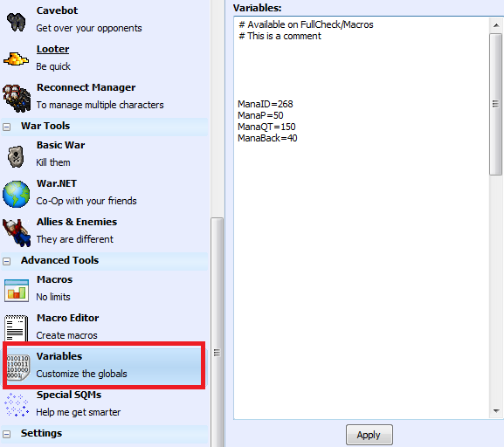504x447 pixels.
Task: Choose War.NET from the sidebar
Action: pyautogui.click(x=57, y=183)
